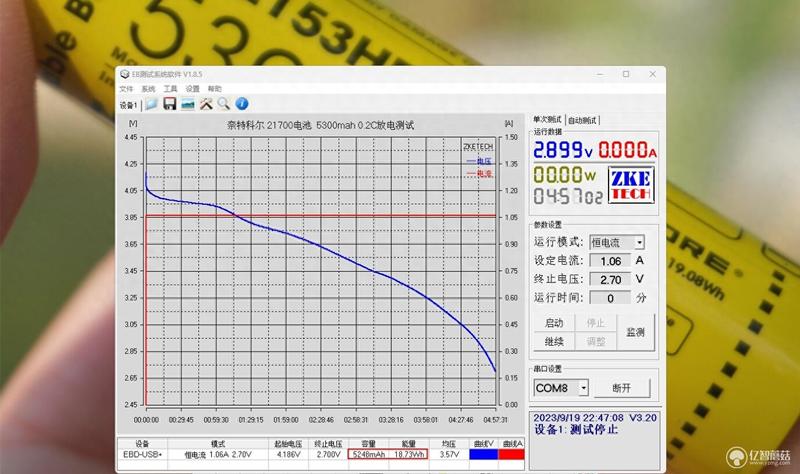Open the 帮助 menu

tap(214, 89)
